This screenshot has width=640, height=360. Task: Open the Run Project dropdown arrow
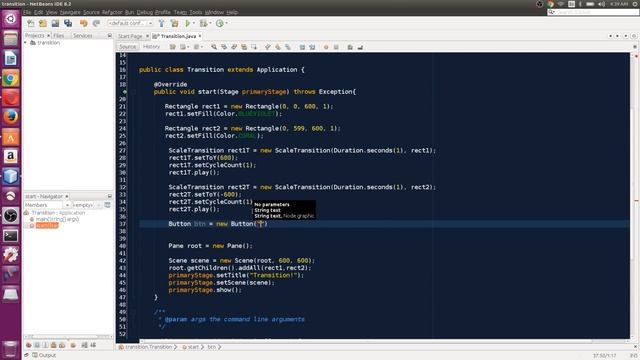(x=194, y=23)
